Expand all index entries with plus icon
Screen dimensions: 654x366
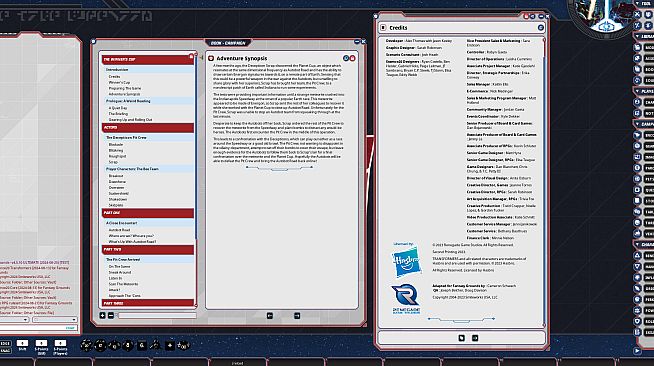pyautogui.click(x=103, y=316)
